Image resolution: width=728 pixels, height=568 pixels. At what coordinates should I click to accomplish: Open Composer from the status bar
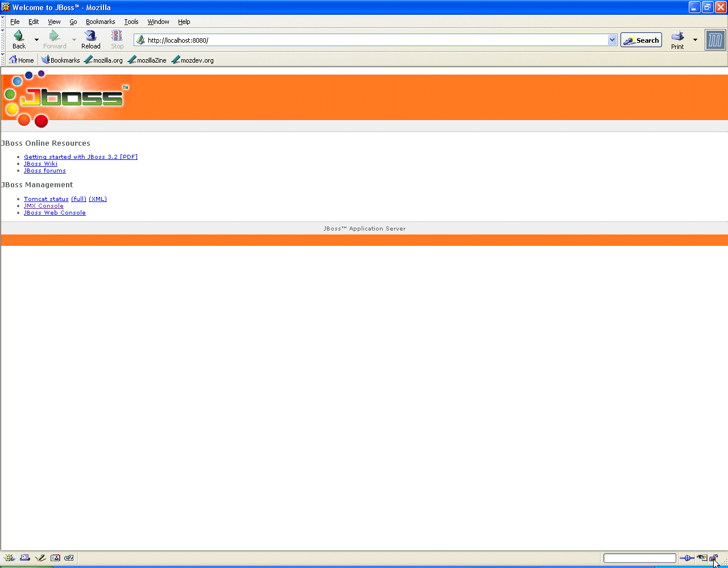point(40,558)
